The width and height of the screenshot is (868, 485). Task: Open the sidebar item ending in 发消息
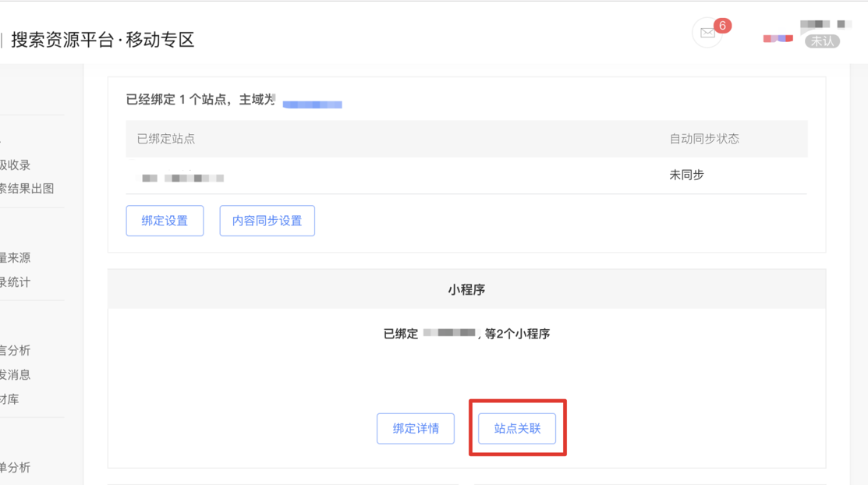tap(16, 374)
